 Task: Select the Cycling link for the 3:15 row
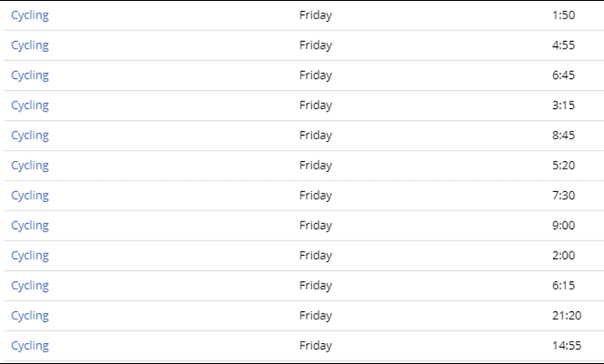pos(29,106)
